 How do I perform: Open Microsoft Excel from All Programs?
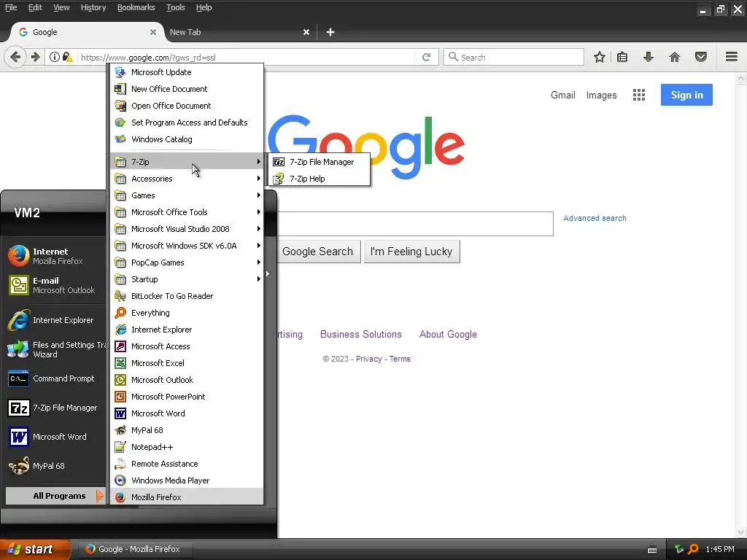tap(187, 363)
